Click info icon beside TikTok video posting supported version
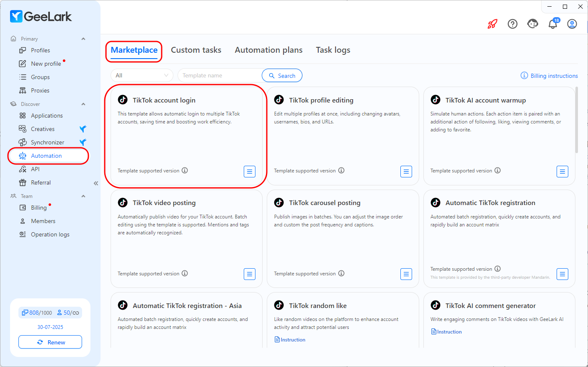Screen dimensions: 588x367 [x=185, y=273]
